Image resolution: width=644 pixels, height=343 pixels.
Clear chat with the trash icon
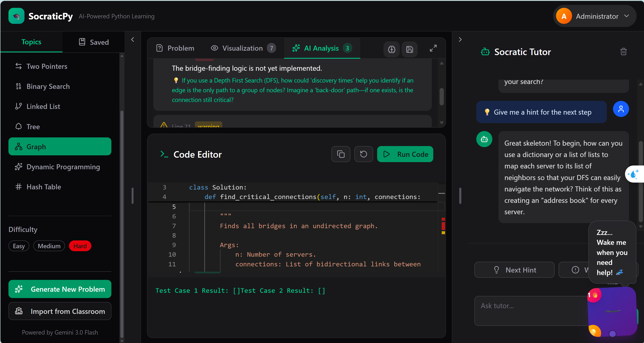point(623,52)
